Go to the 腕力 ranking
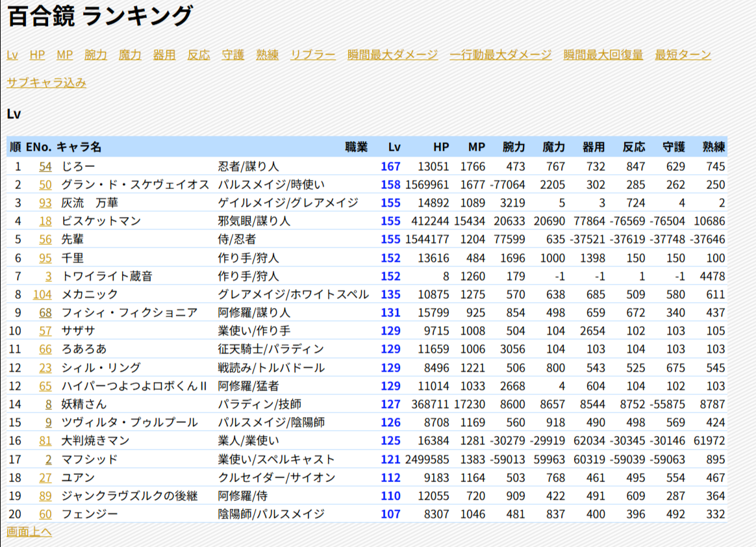 pos(95,55)
